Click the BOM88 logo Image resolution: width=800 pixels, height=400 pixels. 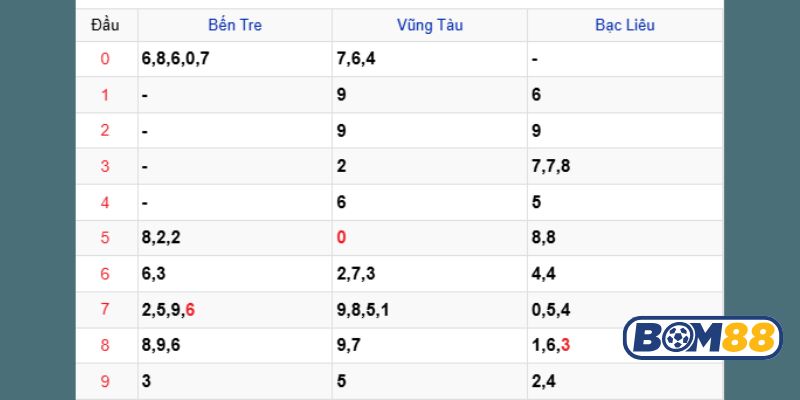pos(701,338)
